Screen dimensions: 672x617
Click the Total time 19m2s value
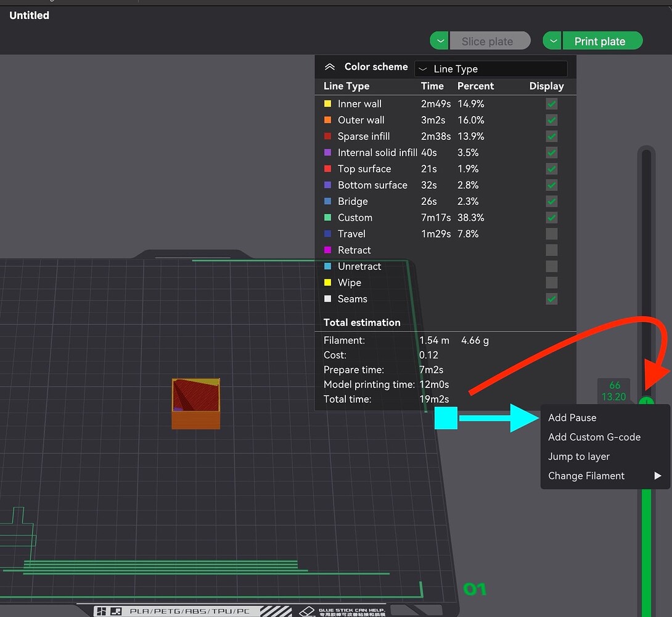point(434,399)
